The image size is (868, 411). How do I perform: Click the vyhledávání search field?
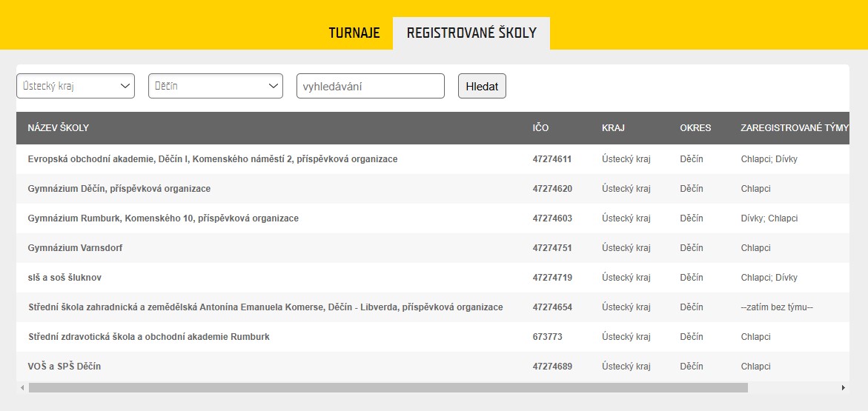371,87
